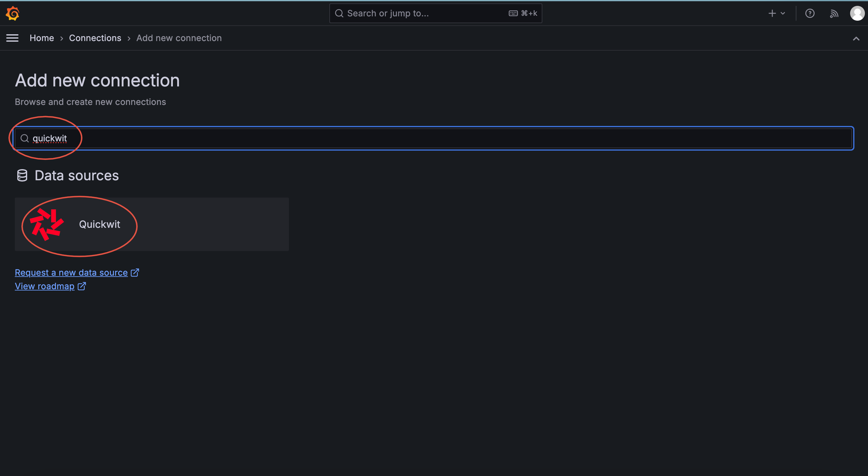Click the keyboard shortcut icon in search bar
The image size is (868, 476).
click(x=513, y=14)
